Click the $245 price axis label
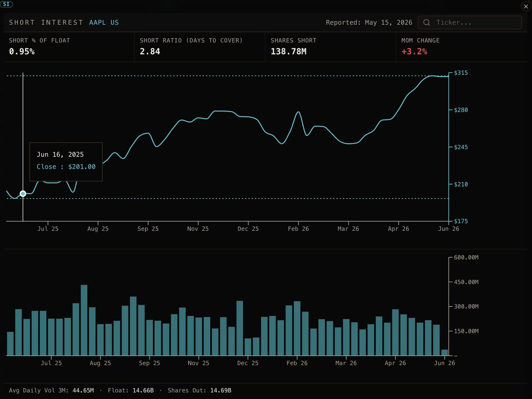Screen dimensions: 532x399 pyautogui.click(x=460, y=147)
